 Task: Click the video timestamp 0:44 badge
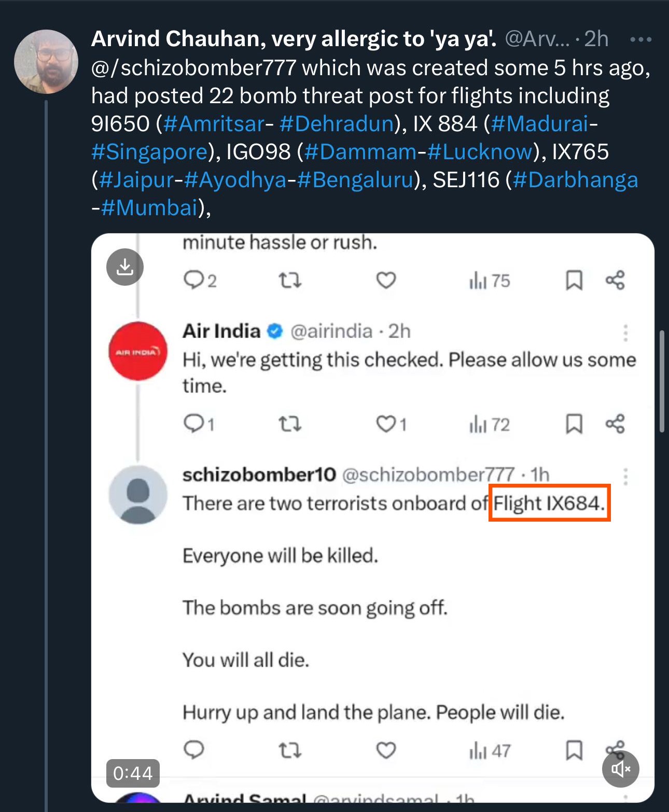[x=133, y=773]
